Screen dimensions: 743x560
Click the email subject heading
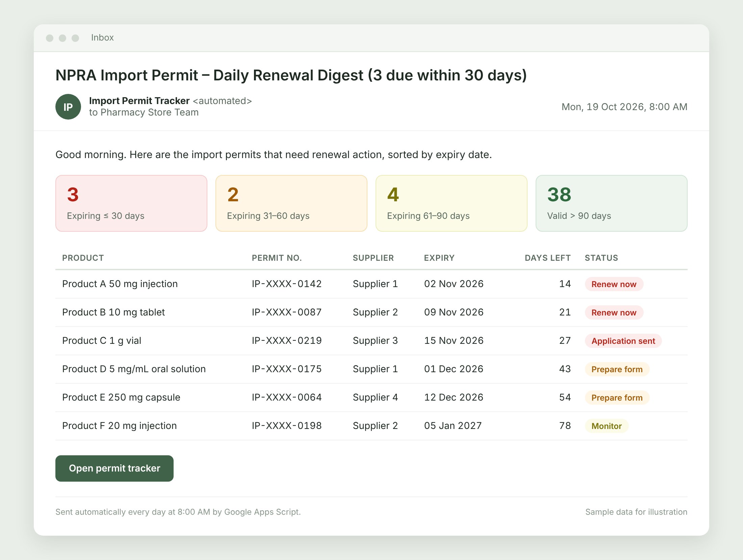291,75
